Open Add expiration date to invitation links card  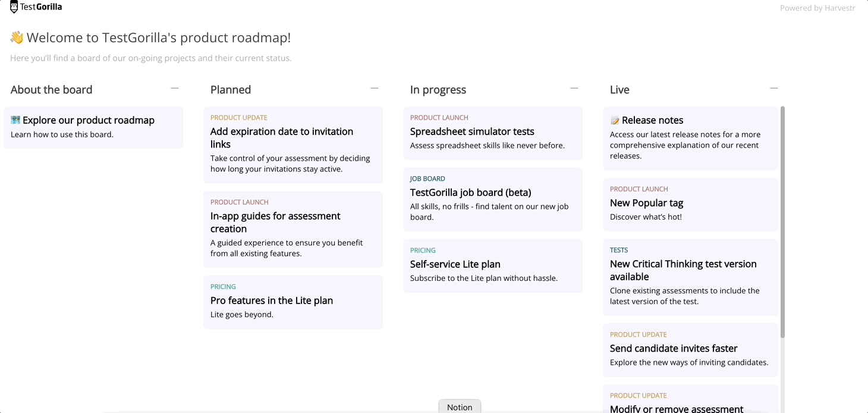293,145
